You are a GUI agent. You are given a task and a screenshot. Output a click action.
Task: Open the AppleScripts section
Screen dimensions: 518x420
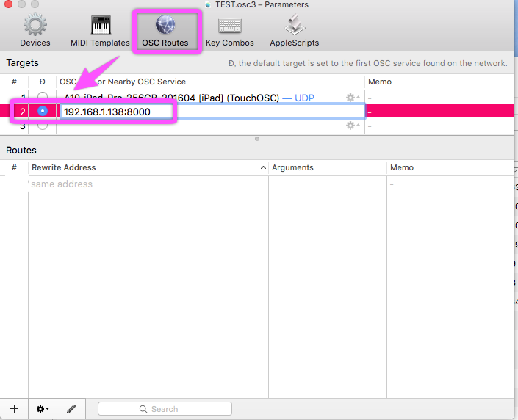coord(294,31)
